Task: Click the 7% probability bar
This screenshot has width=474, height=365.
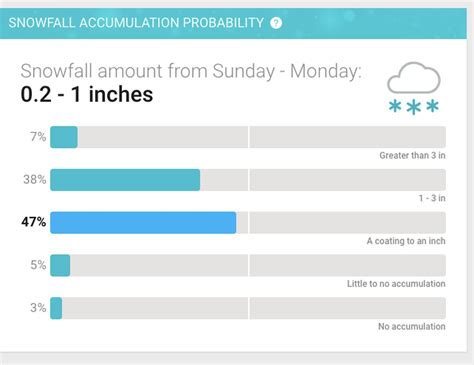Action: (64, 137)
